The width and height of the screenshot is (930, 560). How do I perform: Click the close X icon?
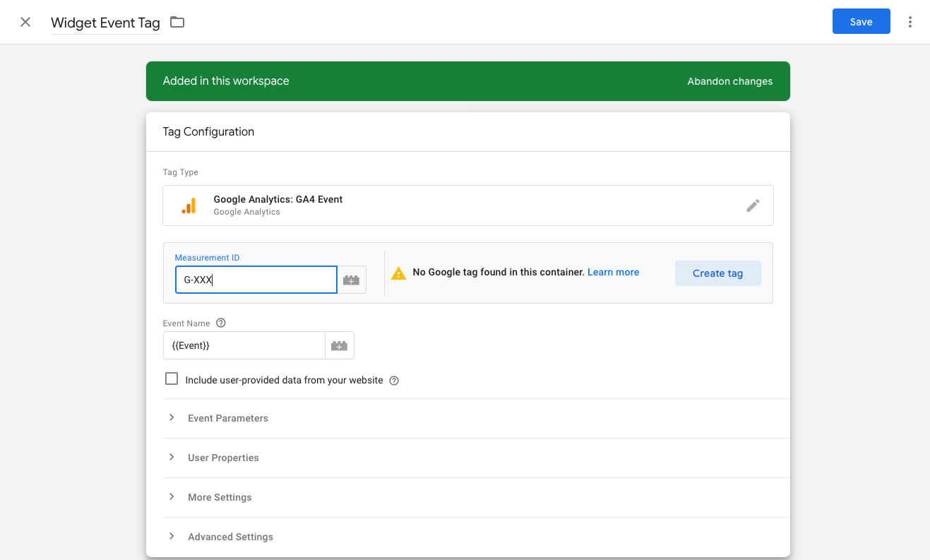(25, 22)
